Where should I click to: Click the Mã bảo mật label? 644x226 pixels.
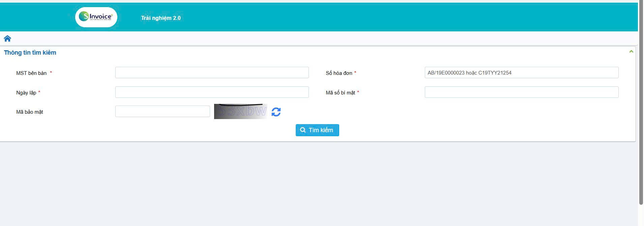(x=30, y=112)
